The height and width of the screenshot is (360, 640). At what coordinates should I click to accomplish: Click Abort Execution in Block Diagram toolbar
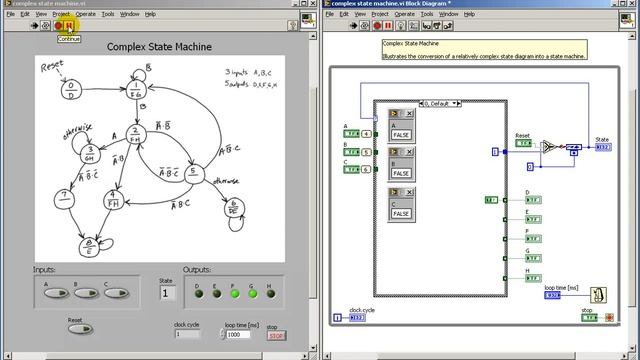pos(377,26)
